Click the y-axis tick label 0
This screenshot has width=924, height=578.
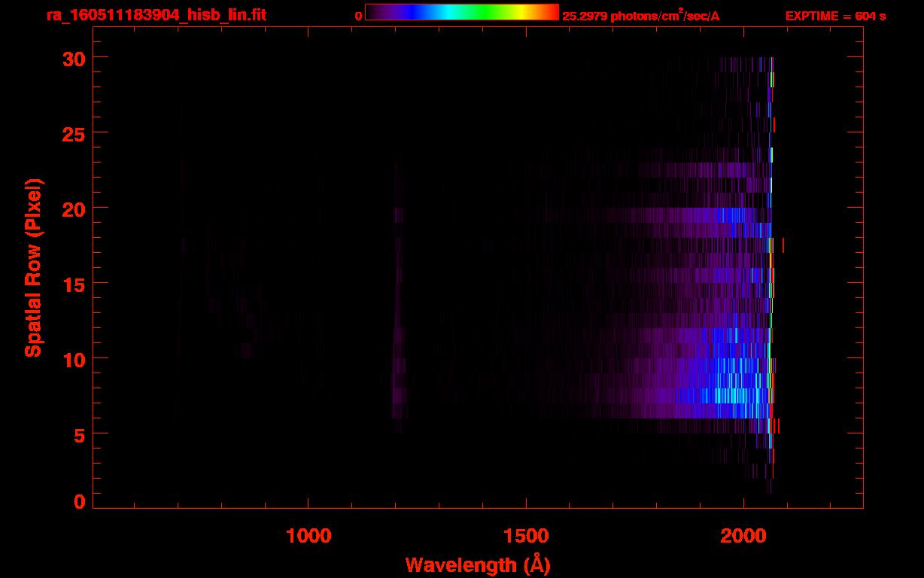point(78,502)
